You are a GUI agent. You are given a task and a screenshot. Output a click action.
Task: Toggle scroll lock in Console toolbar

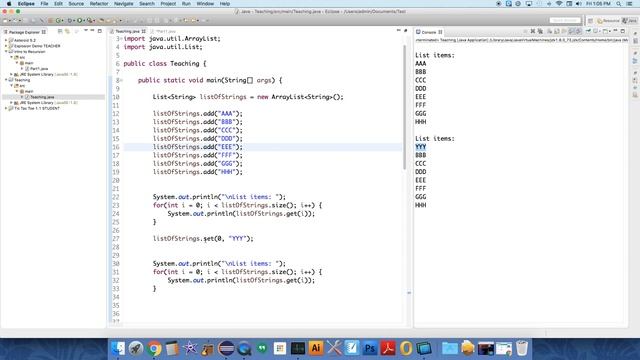click(x=557, y=31)
